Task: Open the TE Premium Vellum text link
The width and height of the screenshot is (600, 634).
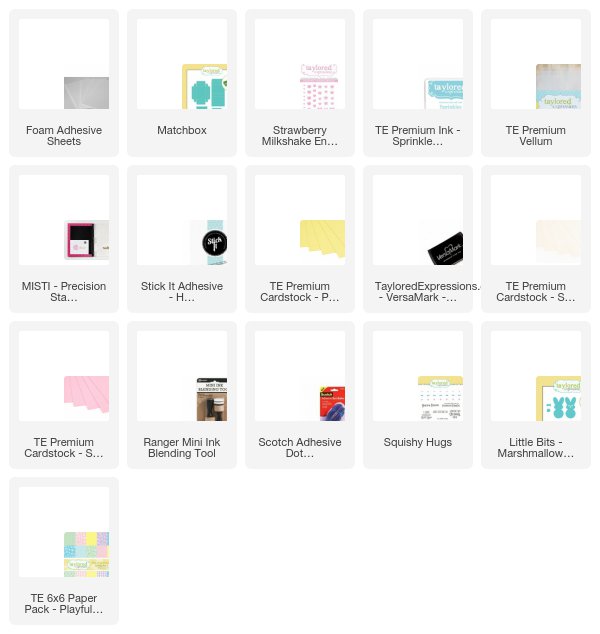Action: (x=536, y=136)
